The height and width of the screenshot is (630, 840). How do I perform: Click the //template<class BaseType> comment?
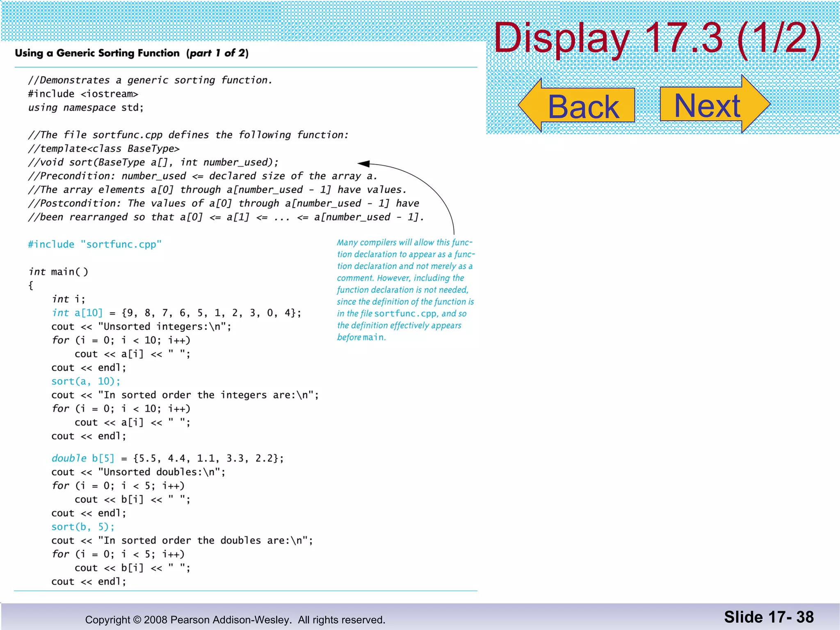point(104,148)
